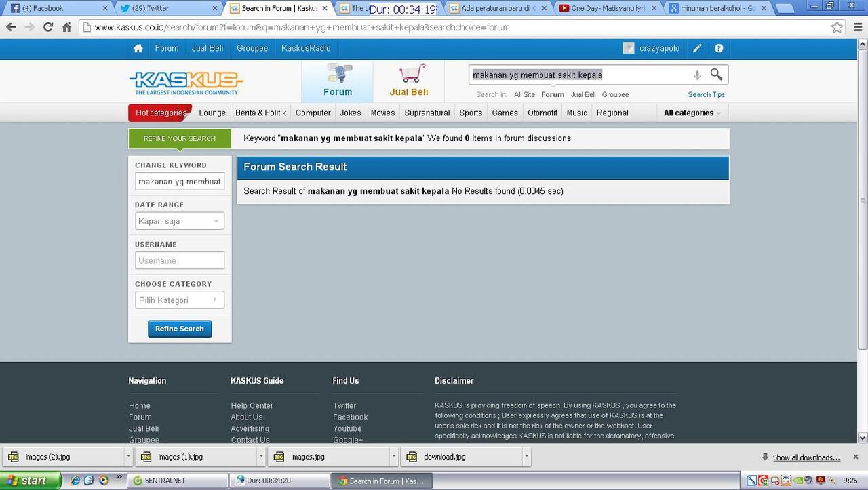
Task: Search in Jual Beli option
Action: [x=583, y=95]
